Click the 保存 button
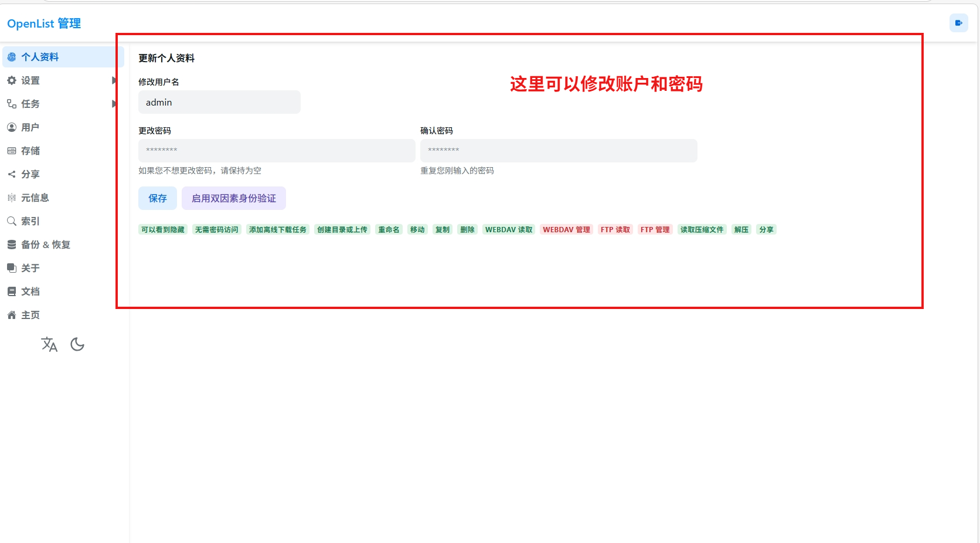980x543 pixels. pos(158,198)
